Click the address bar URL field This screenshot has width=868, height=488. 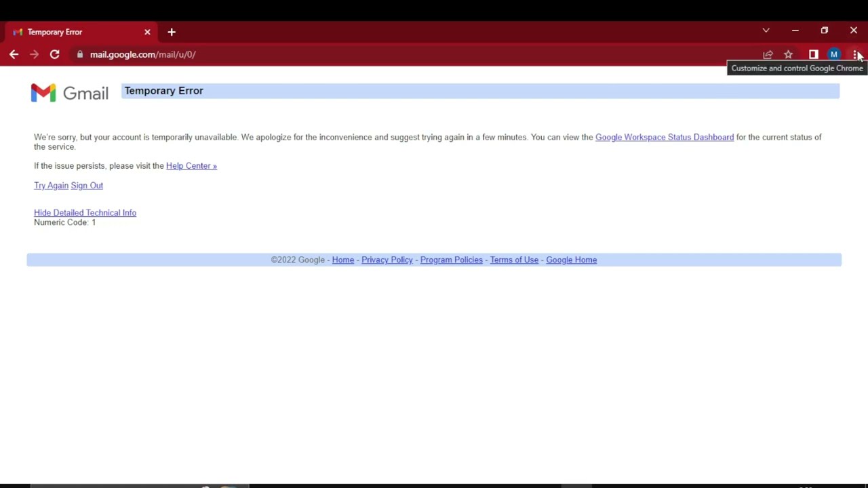tap(415, 54)
